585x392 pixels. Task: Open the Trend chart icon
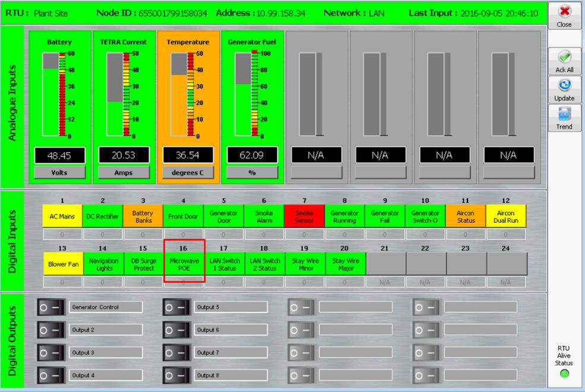[x=564, y=115]
